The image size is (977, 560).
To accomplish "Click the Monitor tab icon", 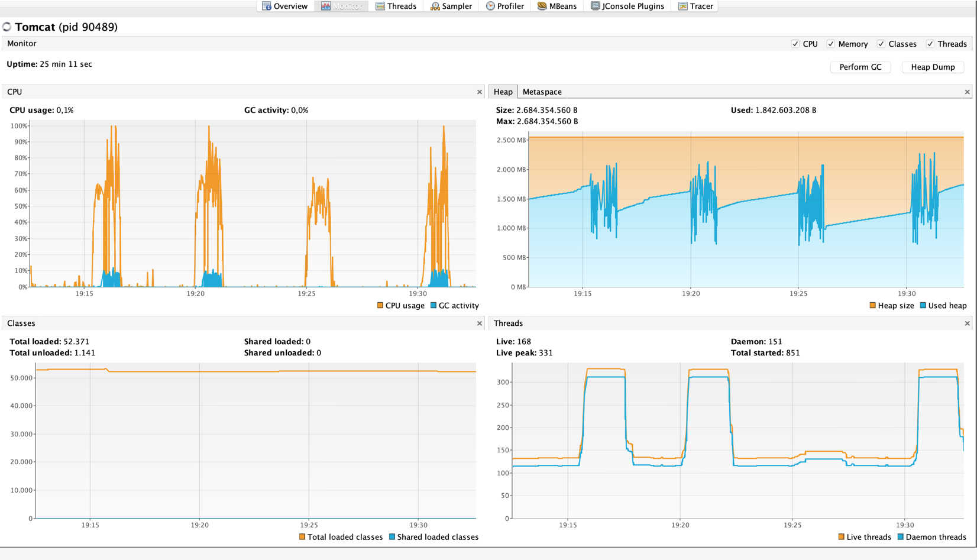I will [325, 6].
